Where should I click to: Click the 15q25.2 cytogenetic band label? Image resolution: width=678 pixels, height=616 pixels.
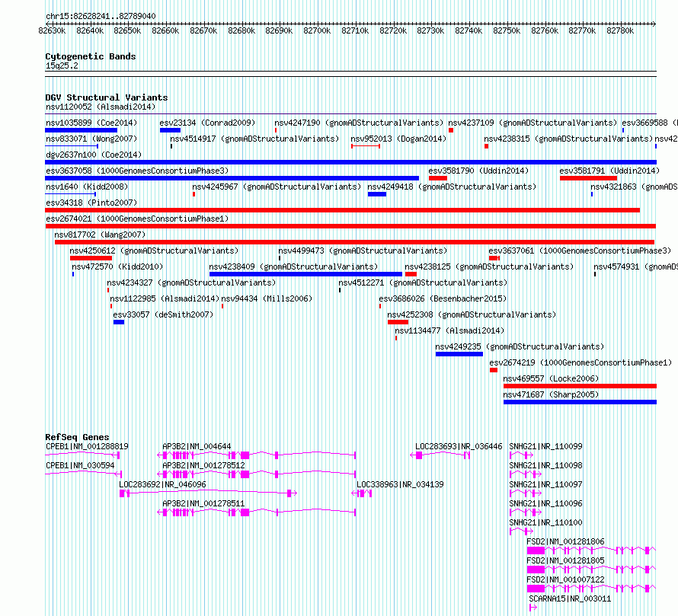(62, 65)
